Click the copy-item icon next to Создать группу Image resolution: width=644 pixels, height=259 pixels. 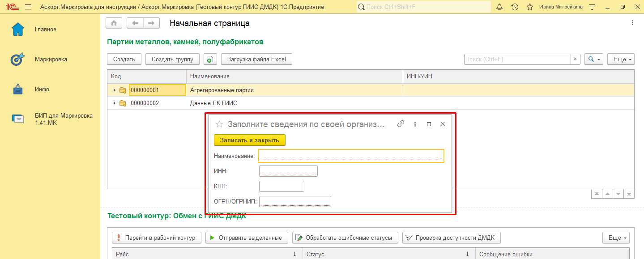(x=210, y=59)
